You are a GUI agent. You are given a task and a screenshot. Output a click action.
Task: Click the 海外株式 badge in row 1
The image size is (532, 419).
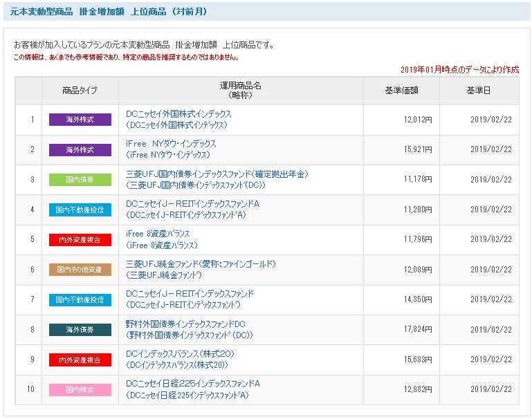pos(80,120)
